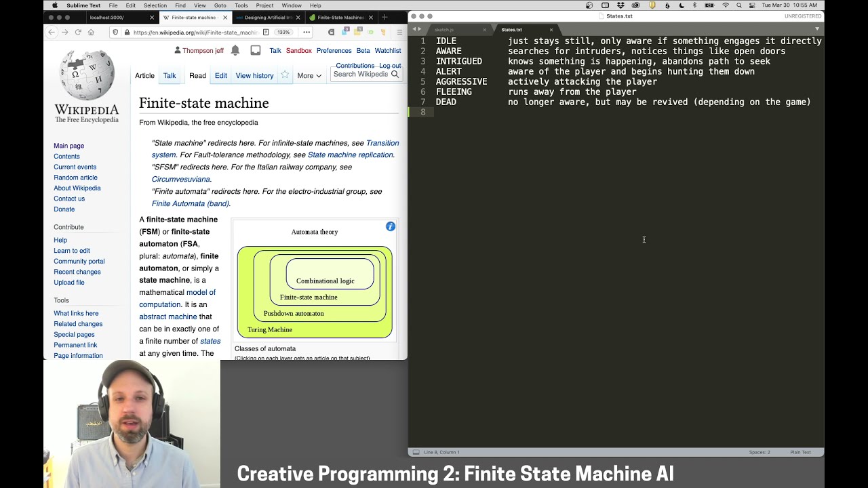
Task: Open the Main page sidebar link
Action: tap(68, 146)
